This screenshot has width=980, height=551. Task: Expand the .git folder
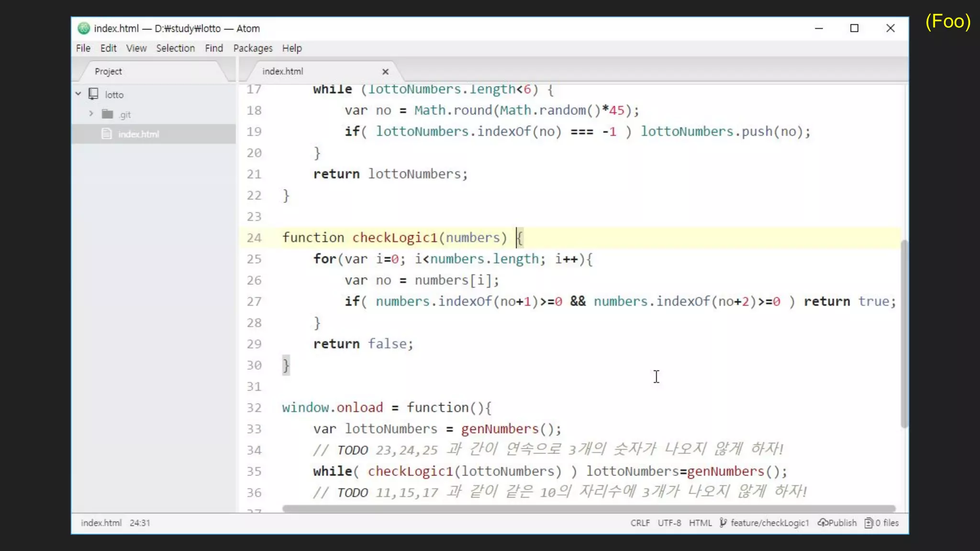[91, 114]
